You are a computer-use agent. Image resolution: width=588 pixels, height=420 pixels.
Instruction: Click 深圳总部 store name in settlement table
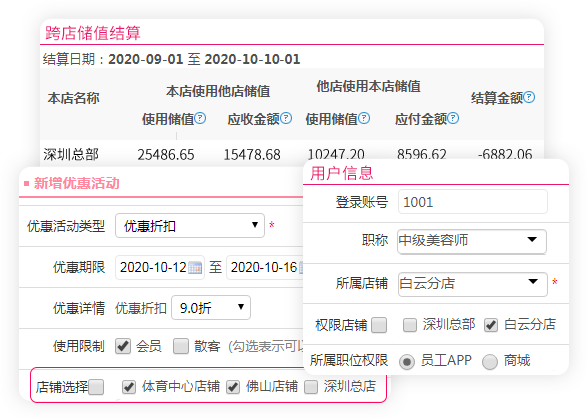pos(71,154)
